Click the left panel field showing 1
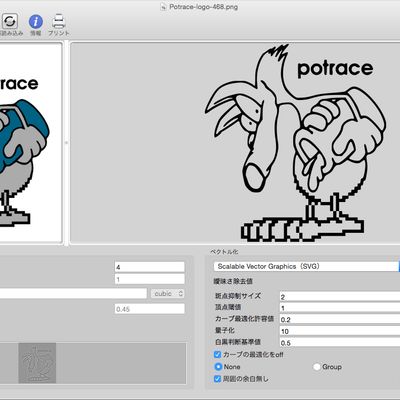Screen dimensions: 400x400 point(149,279)
